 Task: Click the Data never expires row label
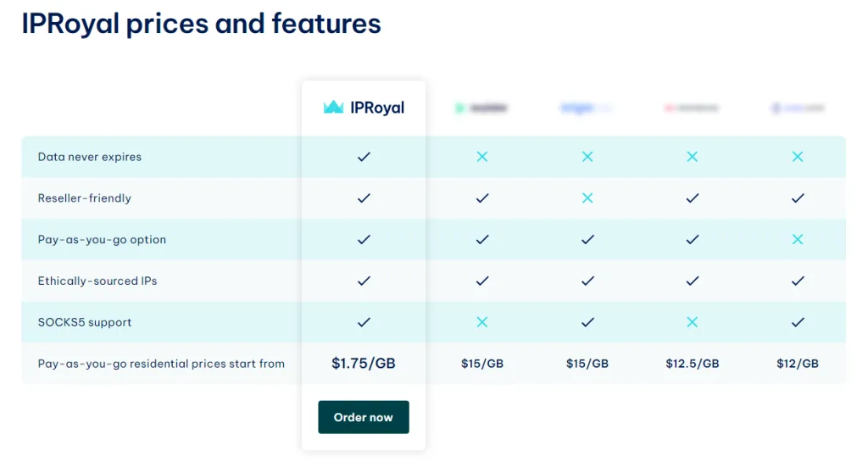[90, 157]
